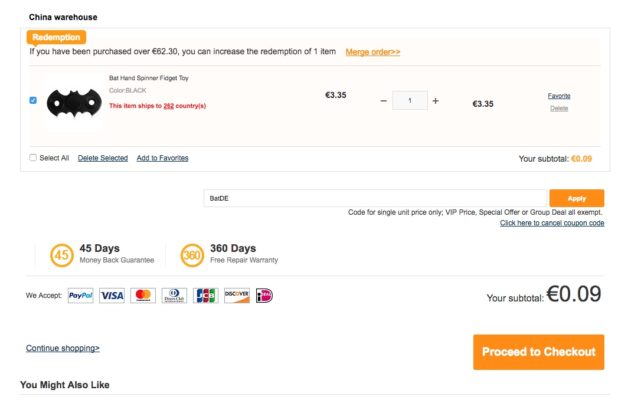This screenshot has width=641, height=400.
Task: Click the coupon code input field
Action: (x=375, y=198)
